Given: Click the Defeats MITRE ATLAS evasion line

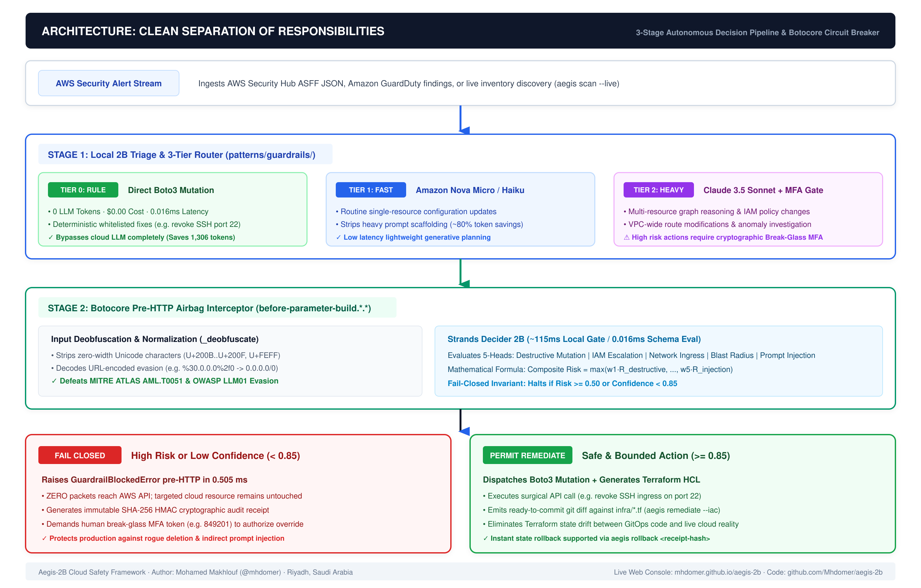Looking at the screenshot, I should point(165,381).
